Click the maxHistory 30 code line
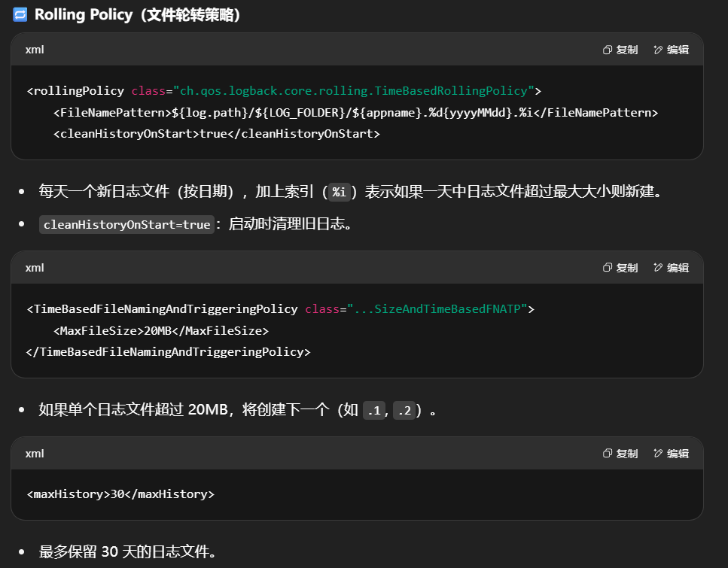This screenshot has height=568, width=728. 120,494
